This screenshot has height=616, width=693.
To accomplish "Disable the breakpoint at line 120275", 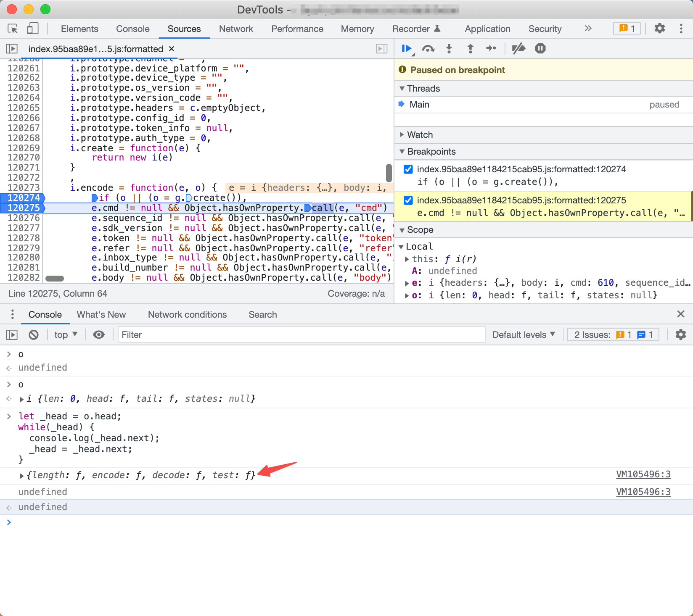I will click(408, 200).
